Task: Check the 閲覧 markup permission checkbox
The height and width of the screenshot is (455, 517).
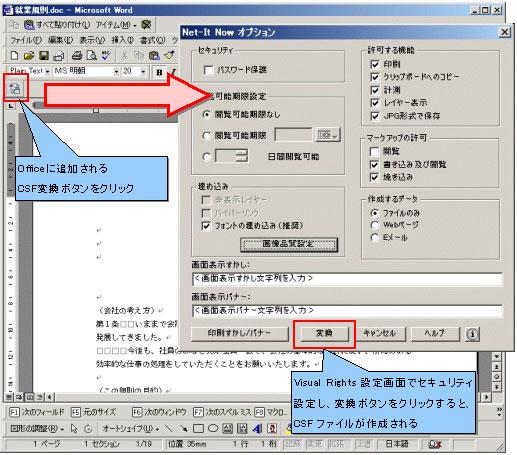Action: [x=375, y=152]
